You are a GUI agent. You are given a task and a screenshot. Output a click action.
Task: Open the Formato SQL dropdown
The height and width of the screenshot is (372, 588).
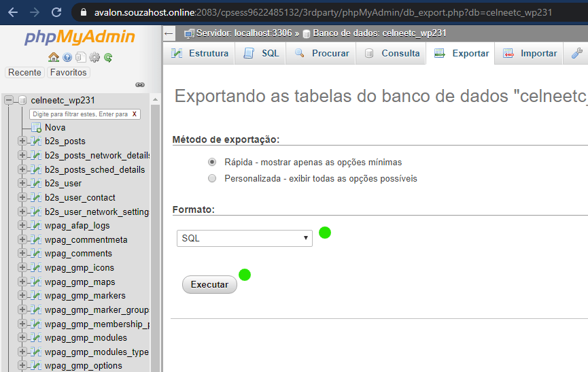(x=245, y=238)
